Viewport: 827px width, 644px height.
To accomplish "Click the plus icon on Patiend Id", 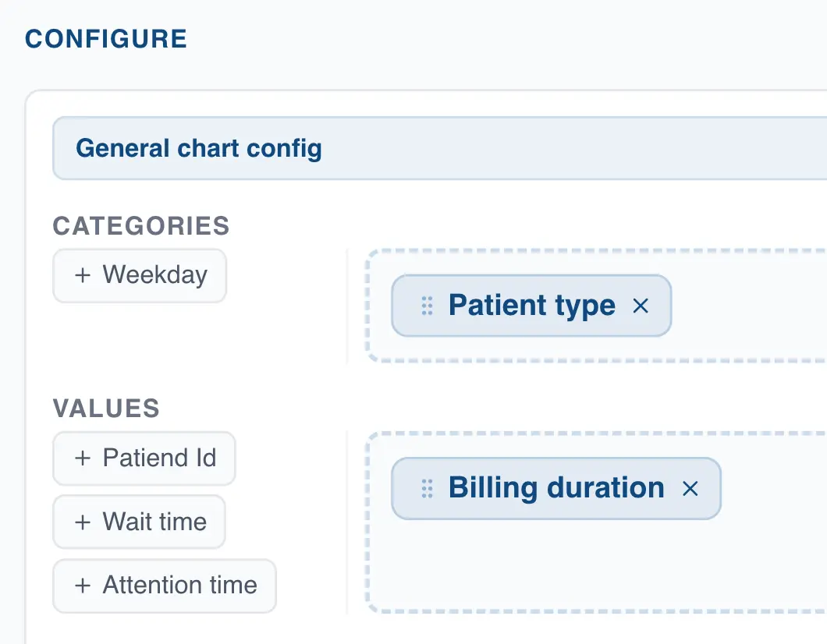I will [81, 458].
